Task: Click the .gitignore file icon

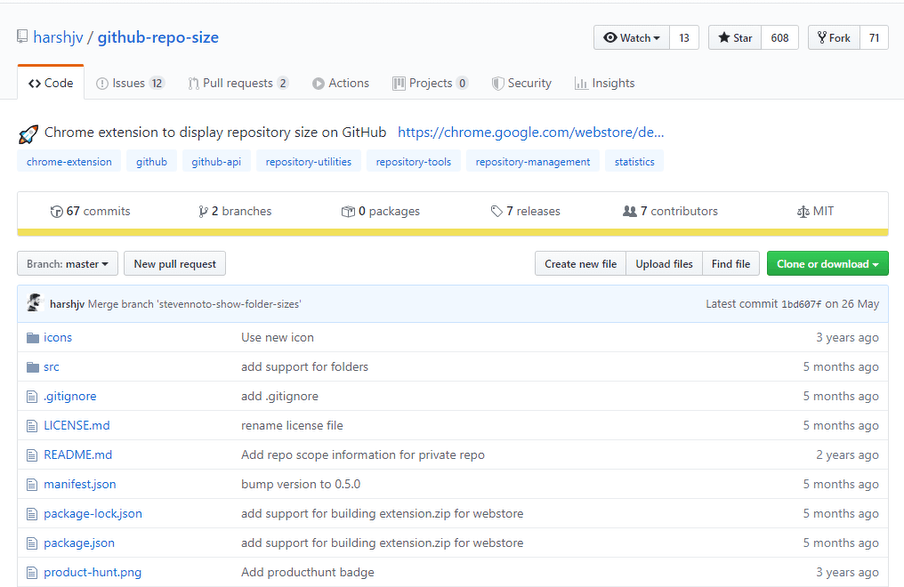Action: (x=32, y=397)
